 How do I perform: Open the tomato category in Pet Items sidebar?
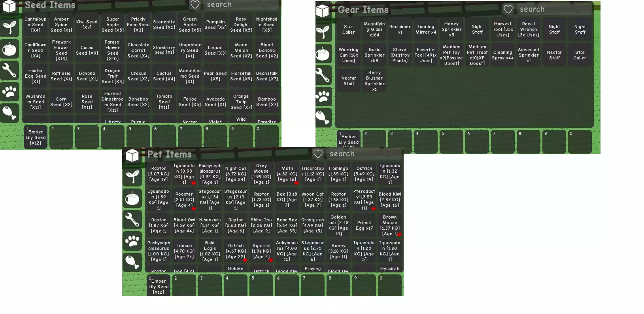[x=132, y=198]
